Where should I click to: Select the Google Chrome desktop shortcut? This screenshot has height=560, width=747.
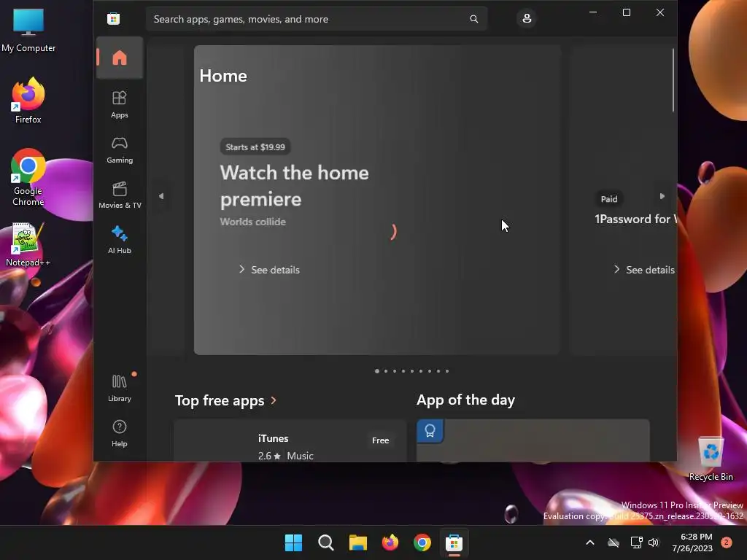28,177
